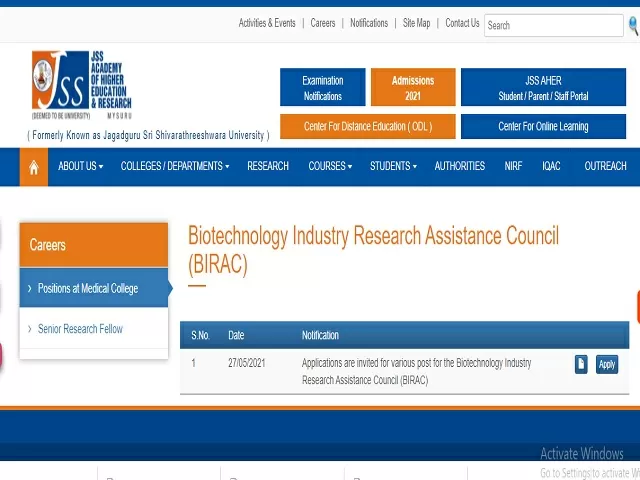Click the JSS Academy logo
640x480 pixels.
click(x=82, y=85)
